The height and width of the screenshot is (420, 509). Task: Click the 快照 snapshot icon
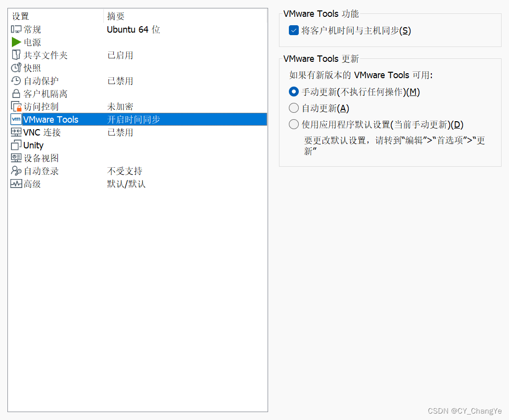click(x=16, y=68)
